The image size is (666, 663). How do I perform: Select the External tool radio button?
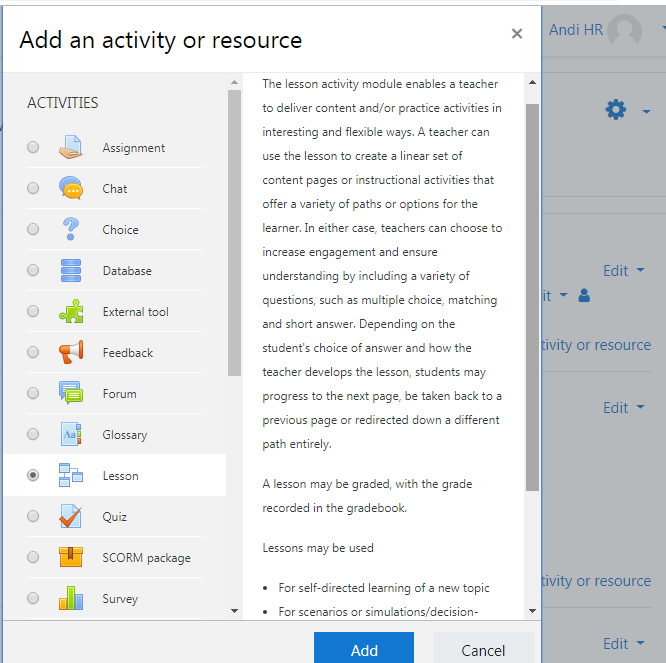point(33,311)
